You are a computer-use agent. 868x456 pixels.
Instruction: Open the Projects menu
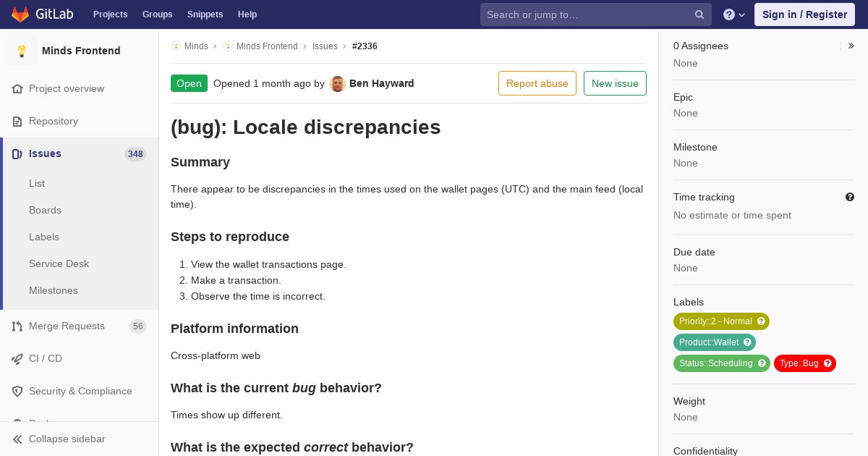pyautogui.click(x=111, y=14)
